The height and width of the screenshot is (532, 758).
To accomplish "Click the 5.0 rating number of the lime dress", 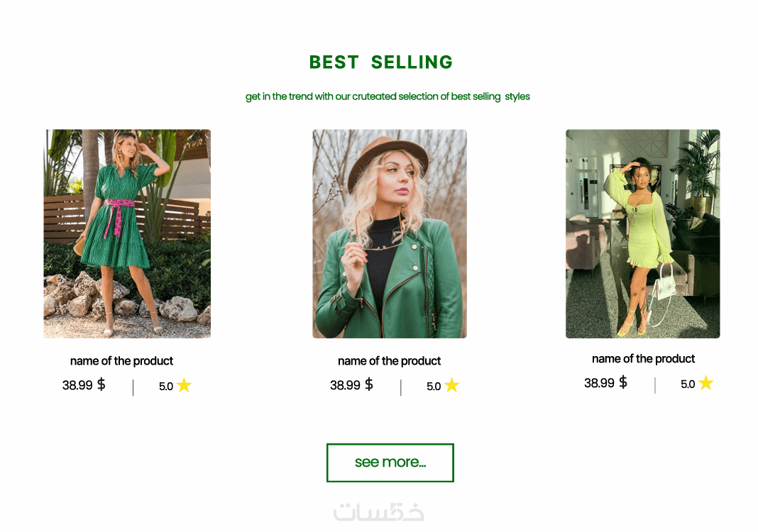I will (688, 384).
